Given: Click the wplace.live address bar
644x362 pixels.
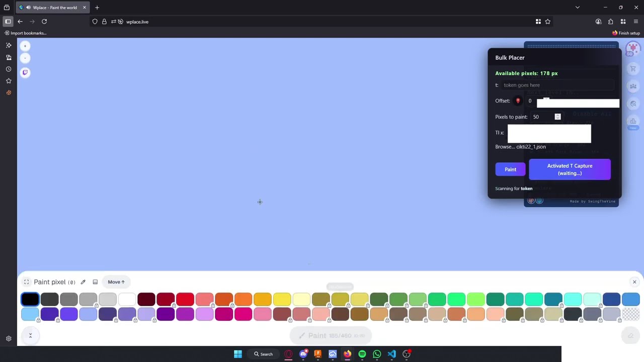Looking at the screenshot, I should tap(322, 22).
